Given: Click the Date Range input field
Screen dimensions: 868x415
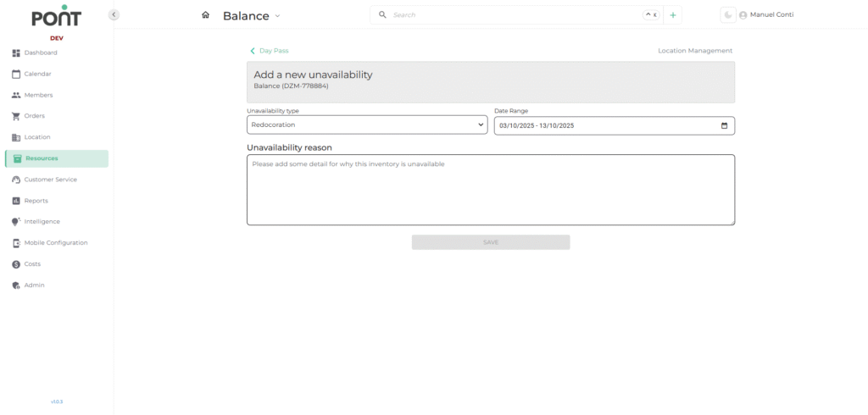Looking at the screenshot, I should pyautogui.click(x=602, y=125).
